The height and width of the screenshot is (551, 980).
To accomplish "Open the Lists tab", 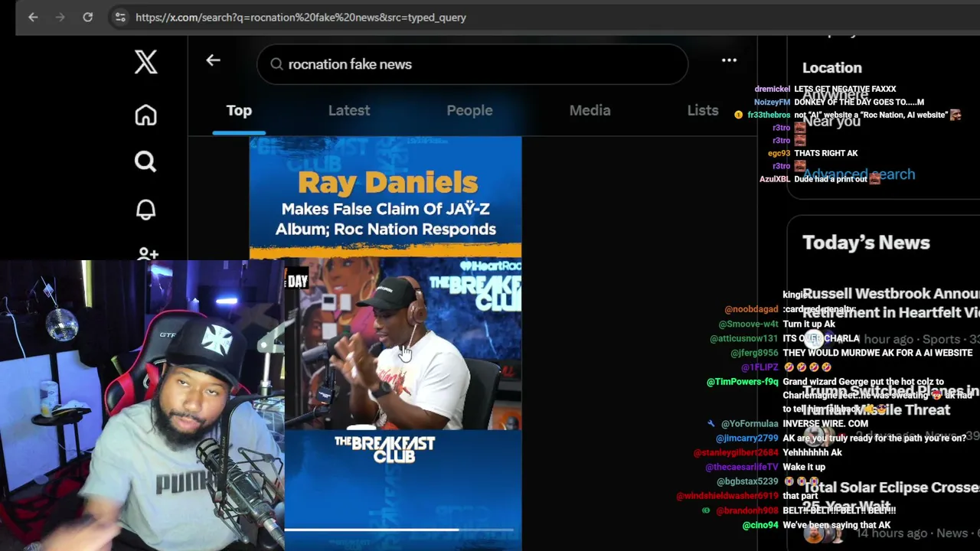I will [x=703, y=110].
